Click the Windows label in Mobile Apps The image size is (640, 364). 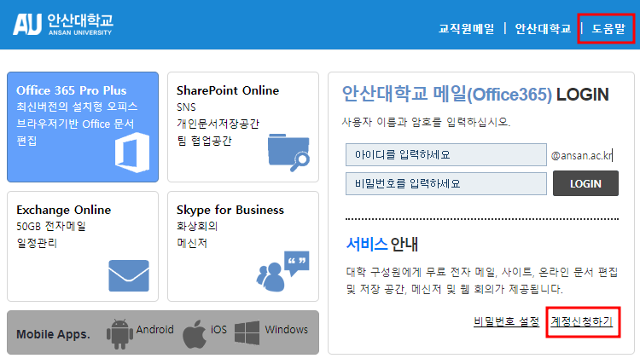[287, 329]
